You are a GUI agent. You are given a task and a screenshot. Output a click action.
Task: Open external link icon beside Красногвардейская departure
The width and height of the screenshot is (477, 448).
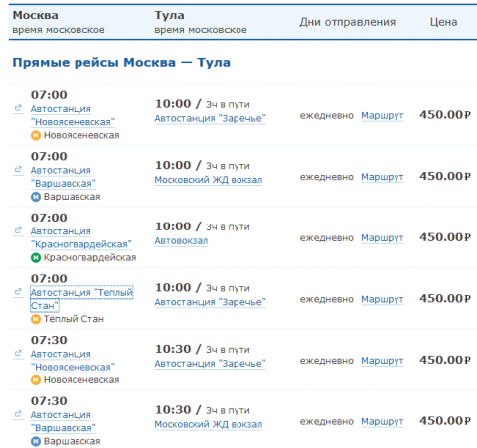coord(18,230)
